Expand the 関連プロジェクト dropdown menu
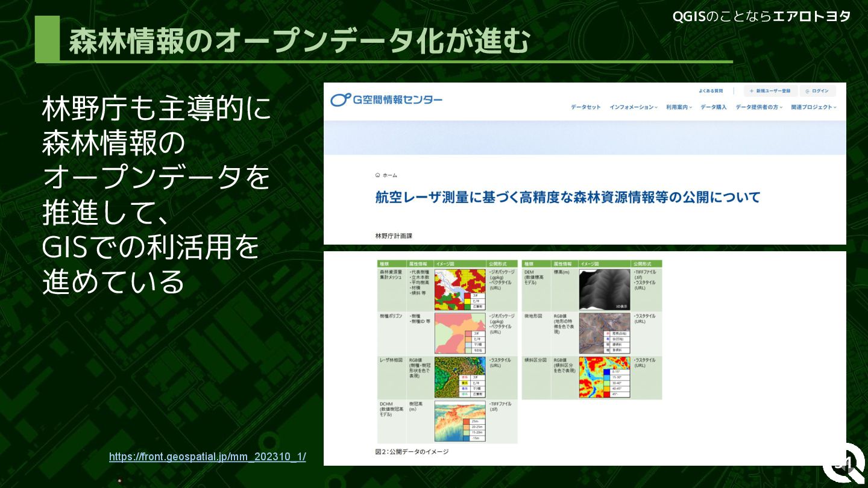The image size is (868, 488). [x=814, y=107]
